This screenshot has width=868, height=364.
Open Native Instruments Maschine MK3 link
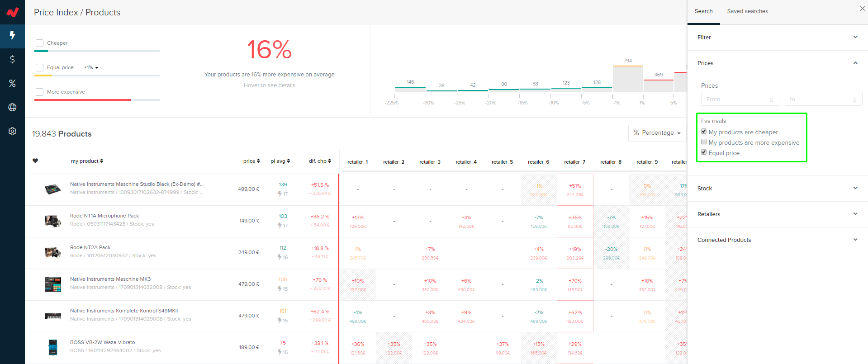coord(110,279)
